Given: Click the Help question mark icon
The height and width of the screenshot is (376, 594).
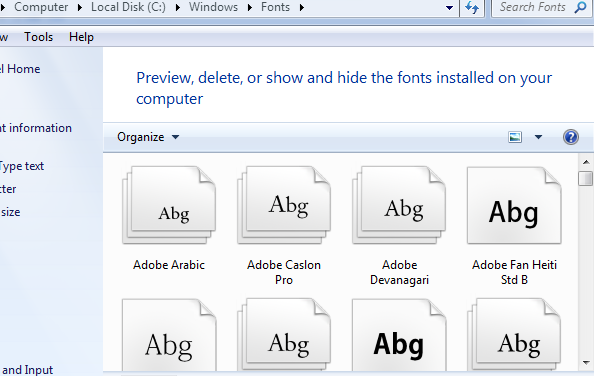Looking at the screenshot, I should (571, 137).
